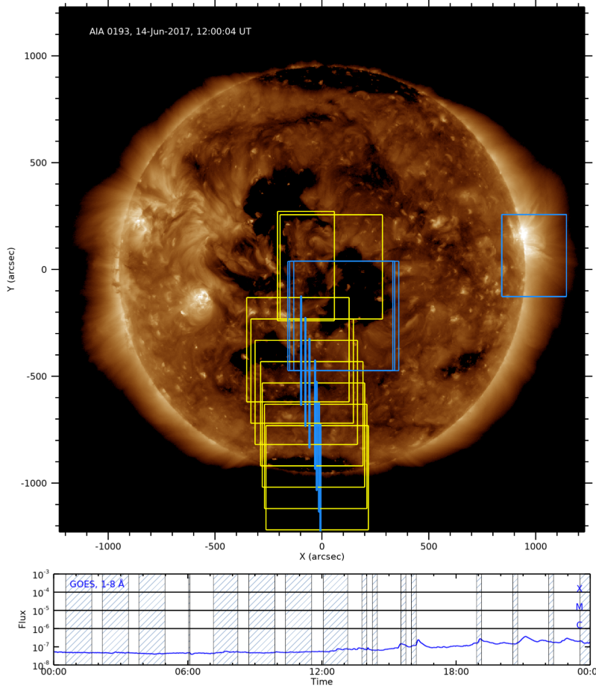This screenshot has height=700, width=596.
Task: Click the X (arcsec) axis title
Action: point(321,557)
